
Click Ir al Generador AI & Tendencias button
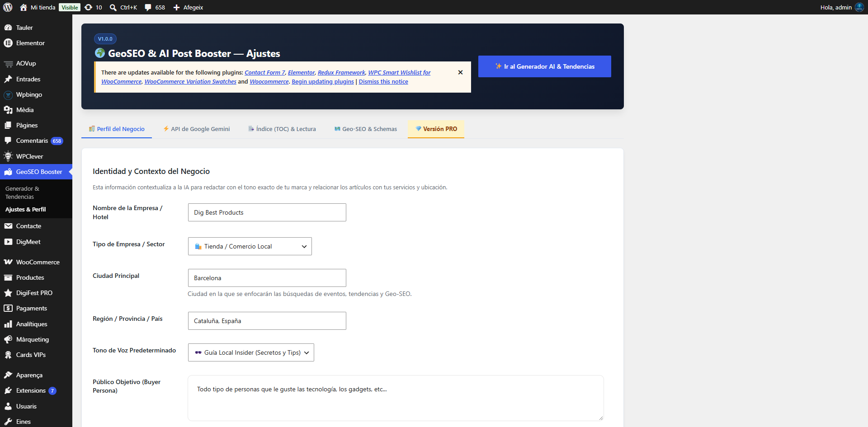pyautogui.click(x=545, y=66)
